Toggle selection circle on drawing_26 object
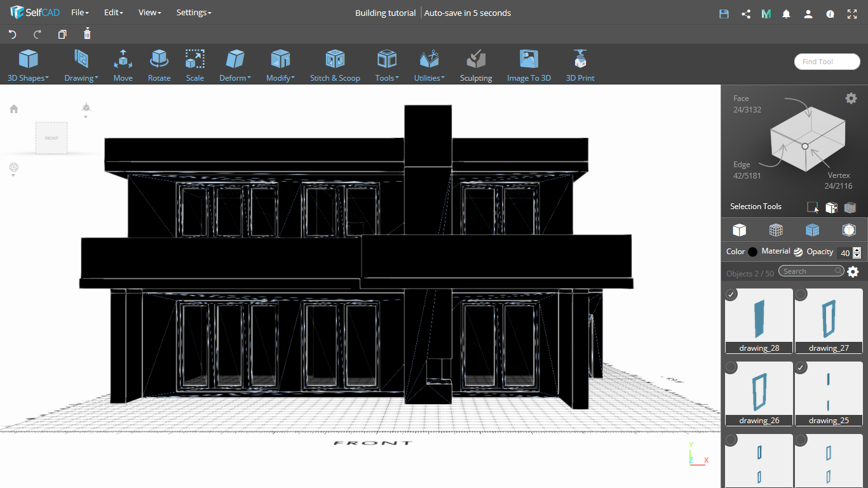 click(x=731, y=367)
